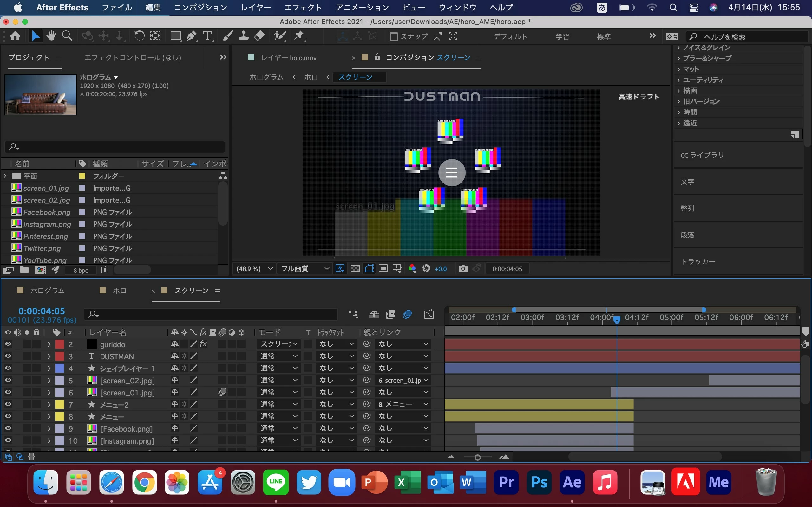Toggle transparency grid in viewer
Viewport: 812px width, 507px height.
(x=355, y=269)
